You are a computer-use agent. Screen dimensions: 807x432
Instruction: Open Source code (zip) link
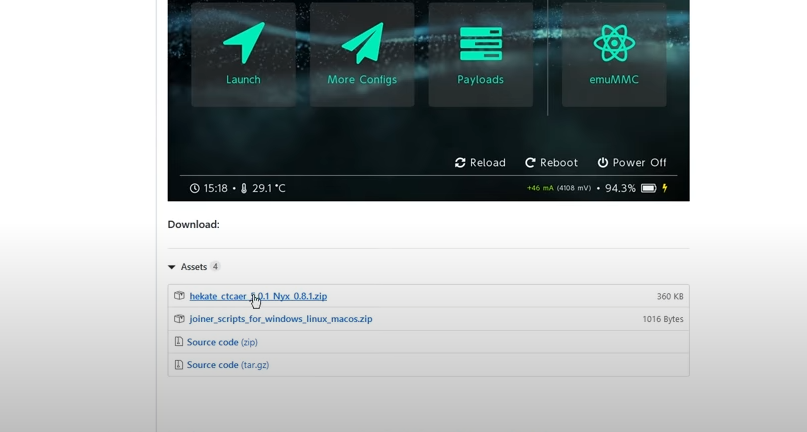(222, 342)
